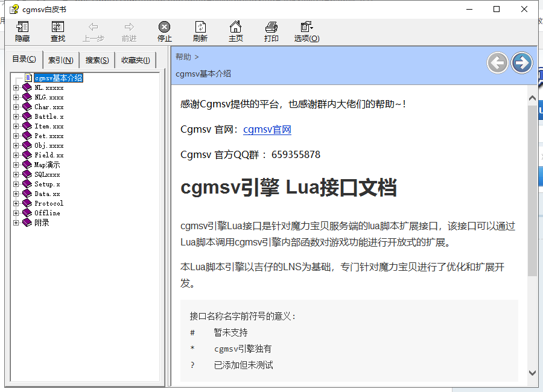Click the line 暂未支持 in the code block

[230, 332]
